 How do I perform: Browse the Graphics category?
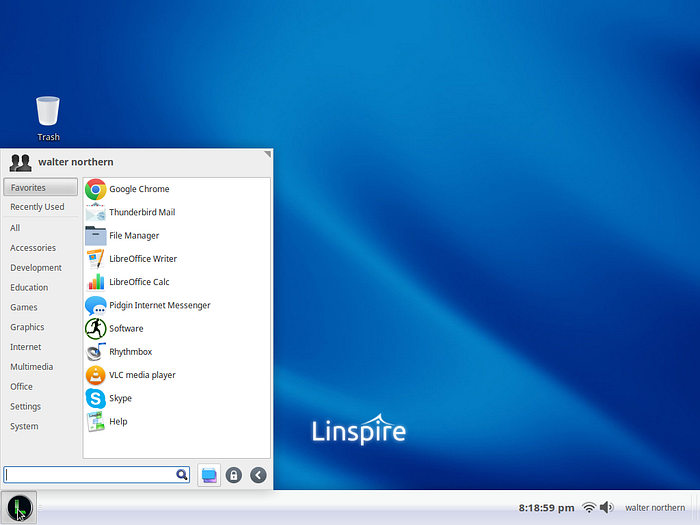tap(41, 327)
